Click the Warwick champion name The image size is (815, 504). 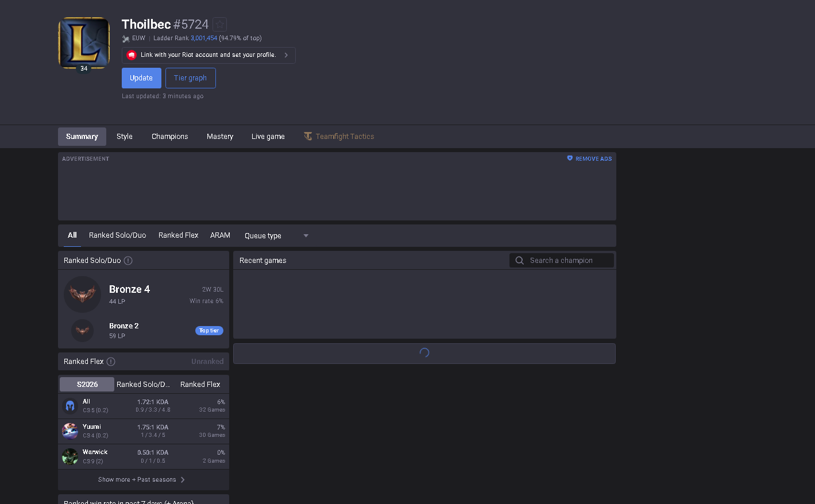click(95, 452)
